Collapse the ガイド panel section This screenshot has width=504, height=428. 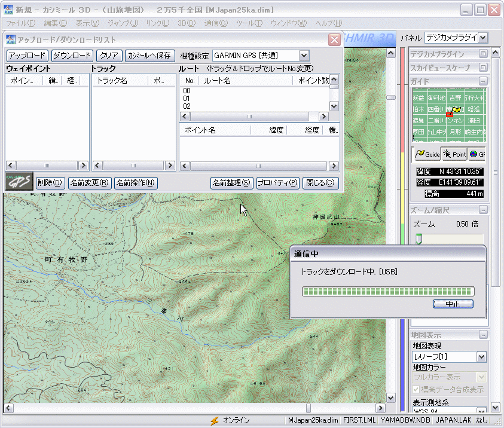[x=483, y=81]
